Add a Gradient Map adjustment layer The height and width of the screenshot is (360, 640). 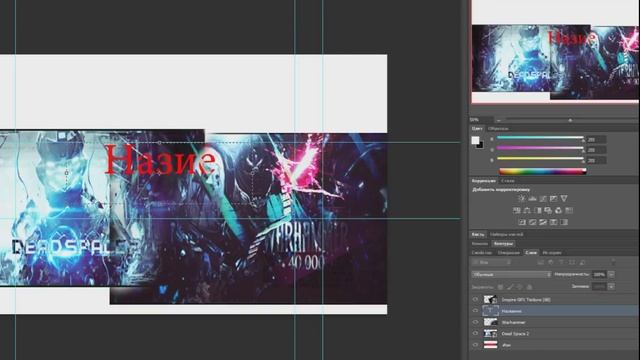click(x=564, y=222)
